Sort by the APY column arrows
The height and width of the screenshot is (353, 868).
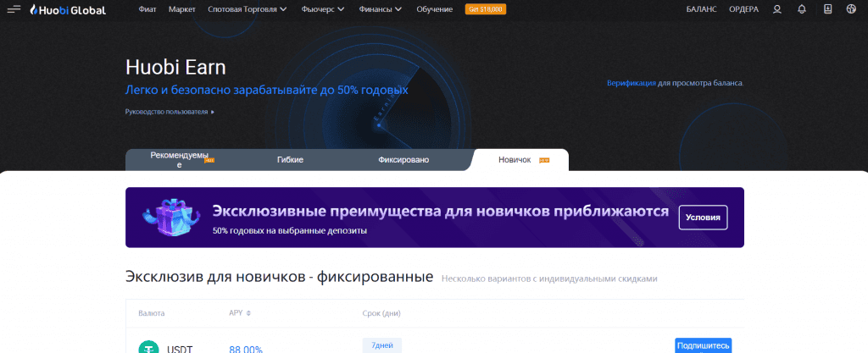[248, 313]
